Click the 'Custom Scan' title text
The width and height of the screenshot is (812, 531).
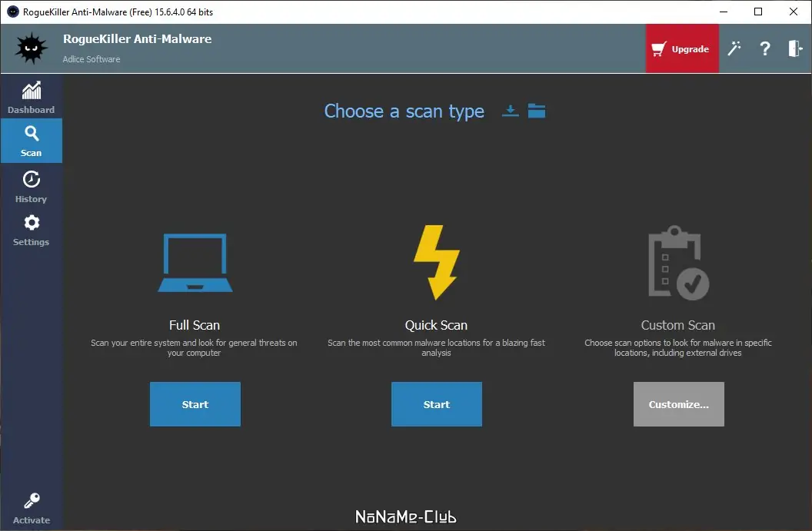[678, 325]
